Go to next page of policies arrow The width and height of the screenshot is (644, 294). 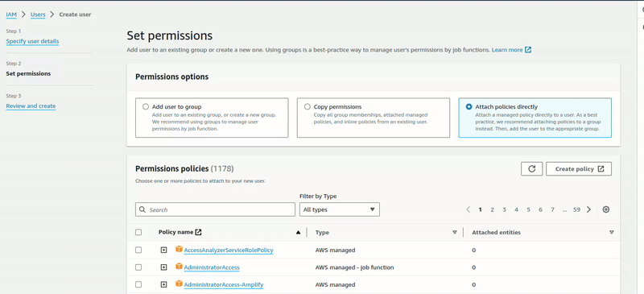(x=588, y=209)
